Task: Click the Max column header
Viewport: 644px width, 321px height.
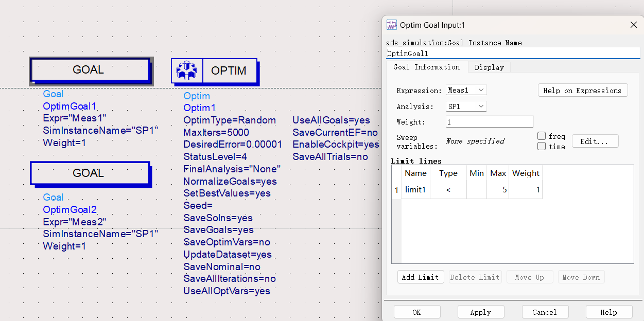Action: coord(498,173)
